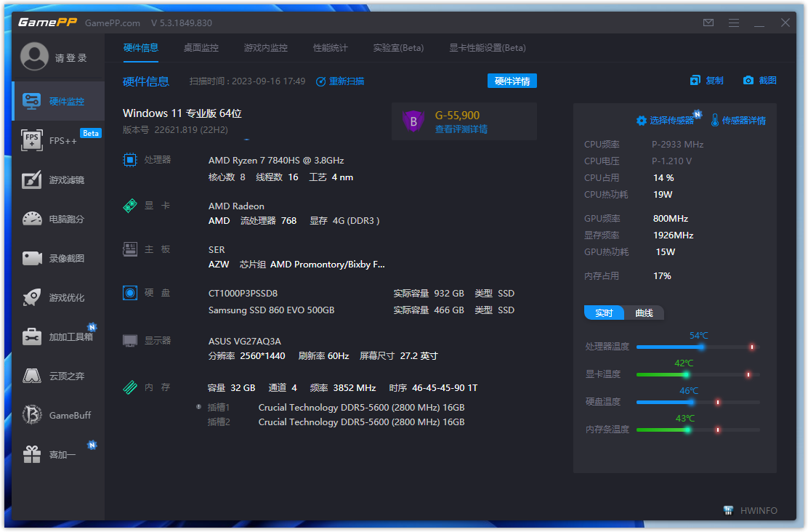Open the 游戏优化 rocket icon
Image resolution: width=808 pixels, height=532 pixels.
click(x=32, y=297)
